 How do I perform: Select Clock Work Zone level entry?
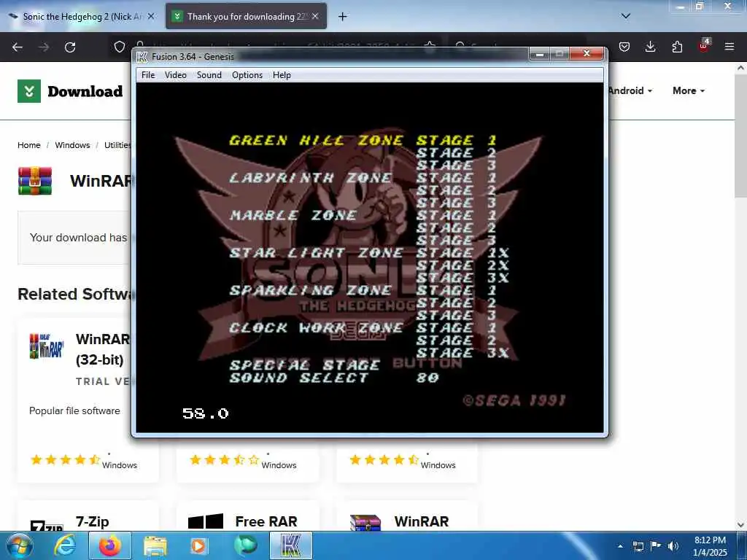coord(316,327)
